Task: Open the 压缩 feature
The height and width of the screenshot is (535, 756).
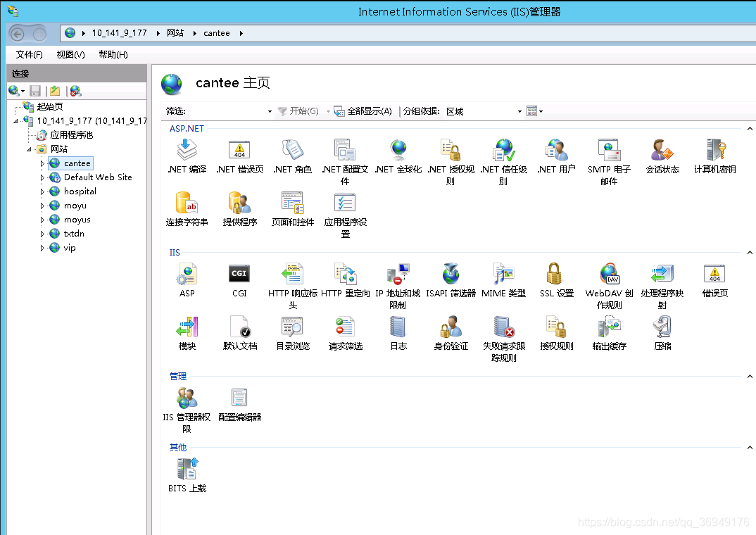Action: (662, 332)
